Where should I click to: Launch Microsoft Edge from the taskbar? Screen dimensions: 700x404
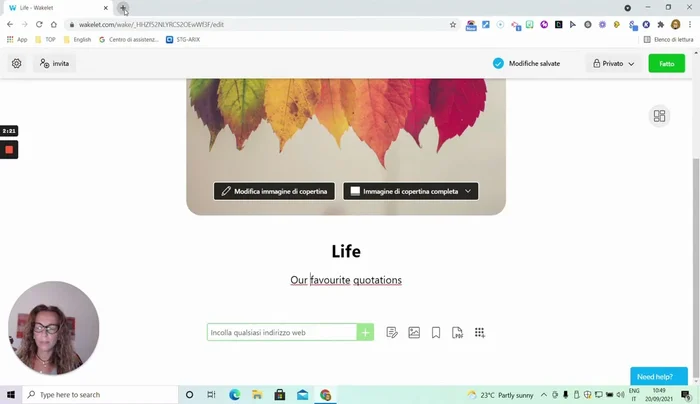234,395
